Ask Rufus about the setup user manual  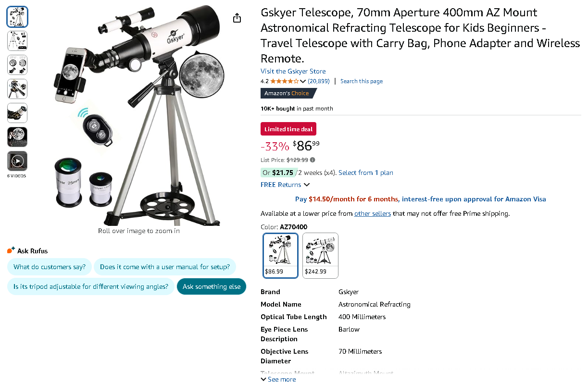[x=165, y=267]
